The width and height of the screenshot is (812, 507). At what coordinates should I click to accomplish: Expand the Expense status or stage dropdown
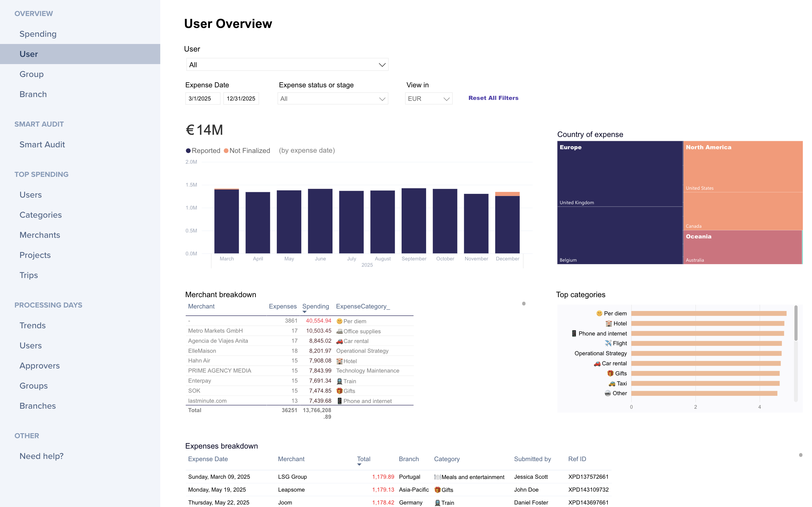(332, 99)
